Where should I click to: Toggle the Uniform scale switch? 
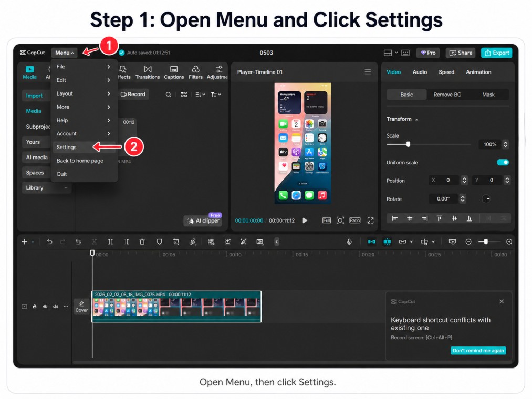point(503,162)
